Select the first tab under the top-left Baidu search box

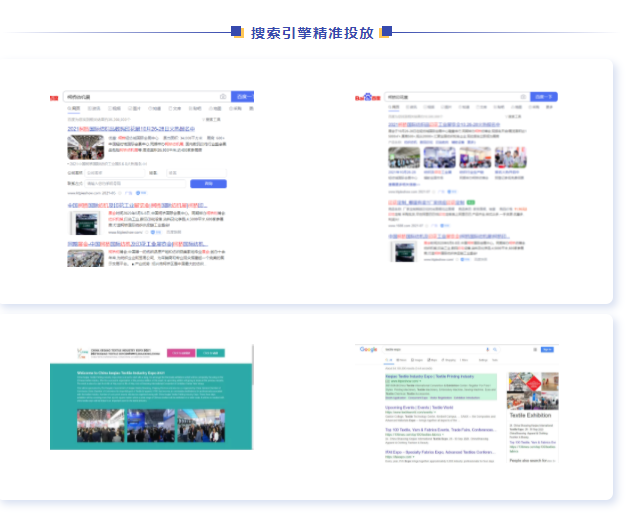click(x=73, y=108)
